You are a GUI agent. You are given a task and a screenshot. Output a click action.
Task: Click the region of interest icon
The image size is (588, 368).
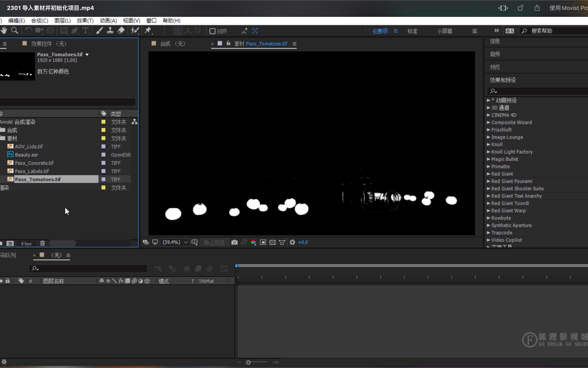(262, 242)
